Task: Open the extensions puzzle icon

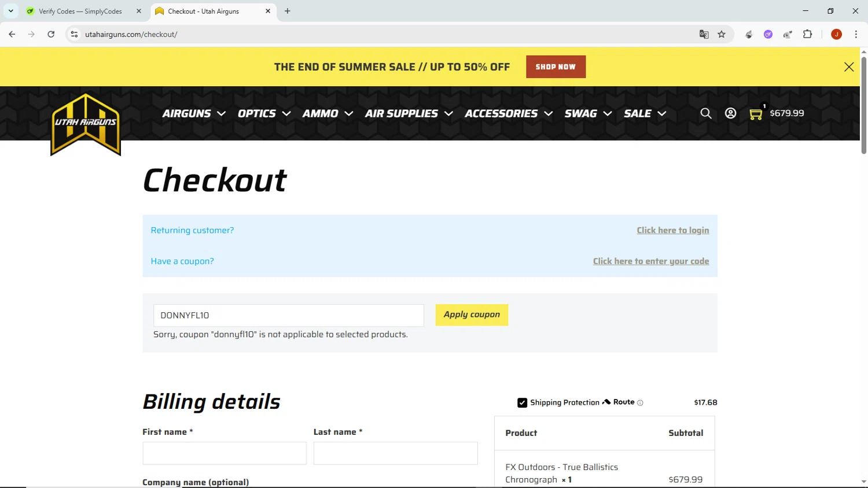Action: click(807, 34)
